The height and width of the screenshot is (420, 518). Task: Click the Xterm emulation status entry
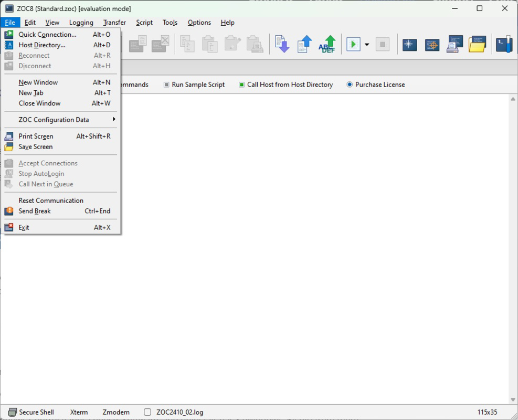point(79,413)
